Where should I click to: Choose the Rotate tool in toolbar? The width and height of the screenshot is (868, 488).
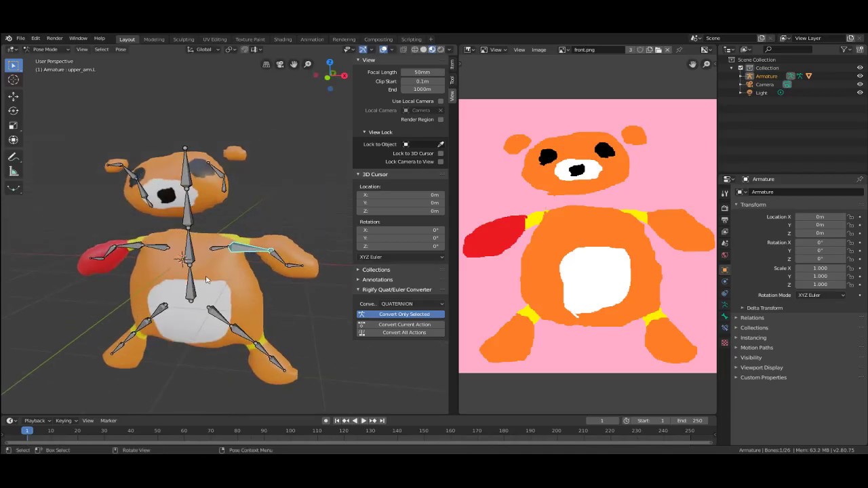coord(13,110)
